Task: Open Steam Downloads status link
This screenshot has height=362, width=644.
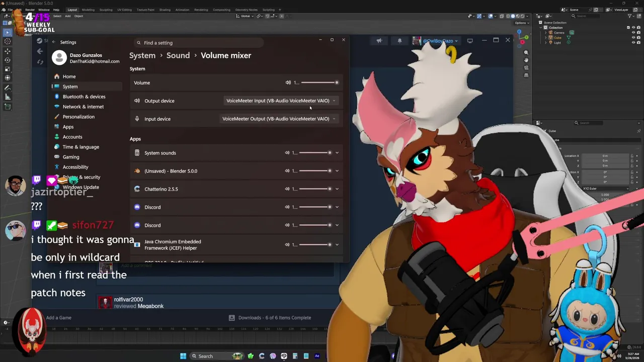Action: (270, 318)
